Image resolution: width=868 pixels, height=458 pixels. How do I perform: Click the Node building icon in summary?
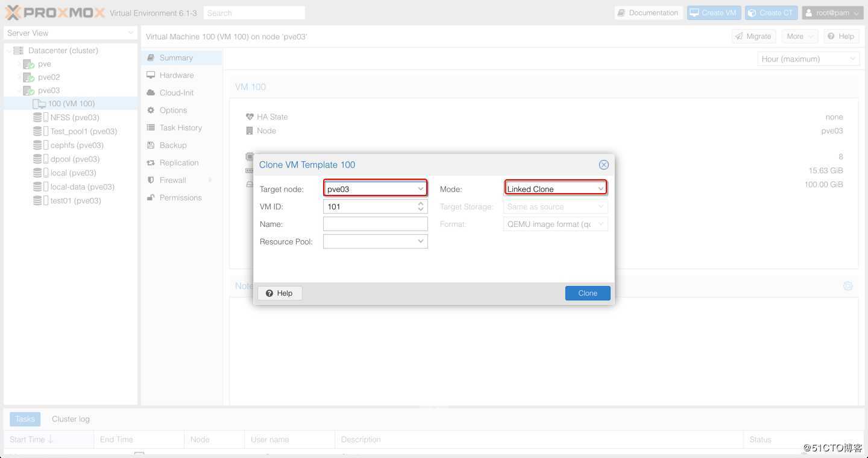tap(250, 131)
